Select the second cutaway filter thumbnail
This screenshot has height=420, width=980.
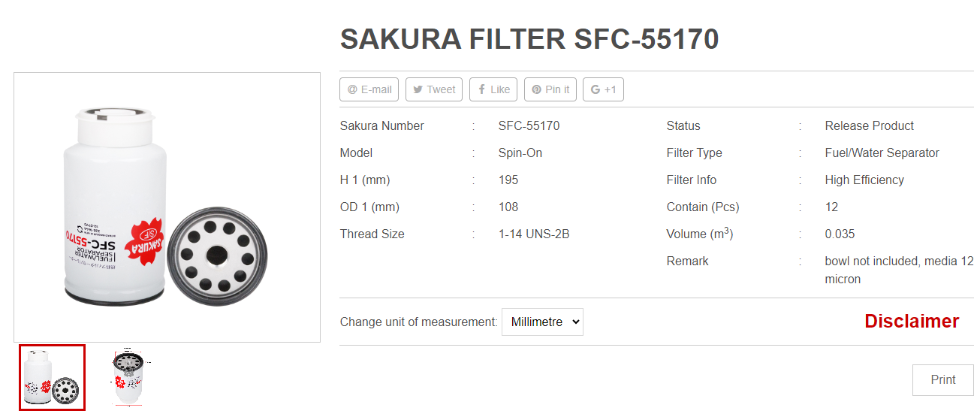tap(128, 378)
